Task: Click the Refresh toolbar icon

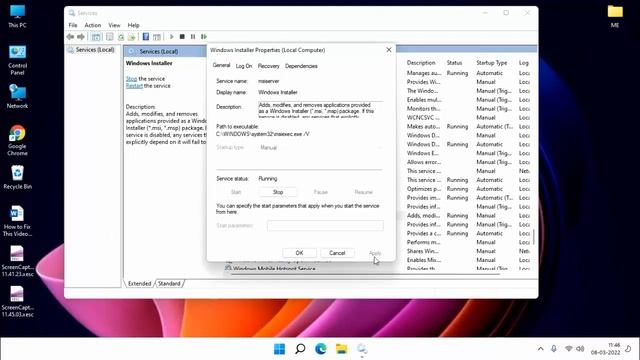Action: coord(121,37)
